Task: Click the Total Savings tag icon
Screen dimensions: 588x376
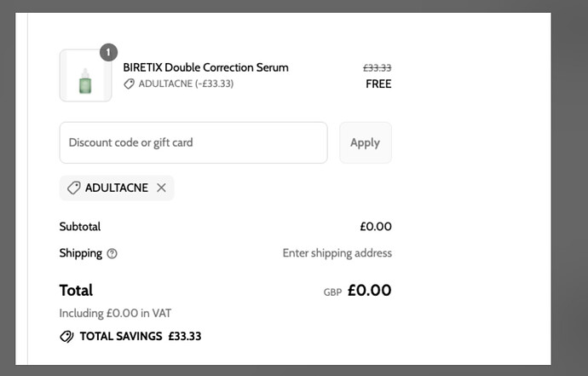Action: point(66,337)
